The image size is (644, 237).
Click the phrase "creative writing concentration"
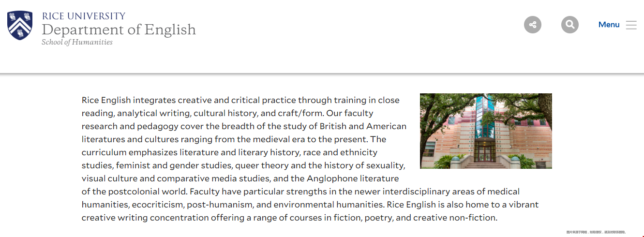[x=141, y=218]
